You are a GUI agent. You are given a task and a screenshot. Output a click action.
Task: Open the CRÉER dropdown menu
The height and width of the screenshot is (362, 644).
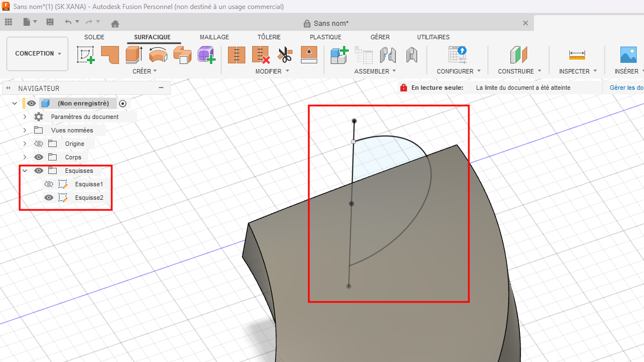tap(144, 71)
